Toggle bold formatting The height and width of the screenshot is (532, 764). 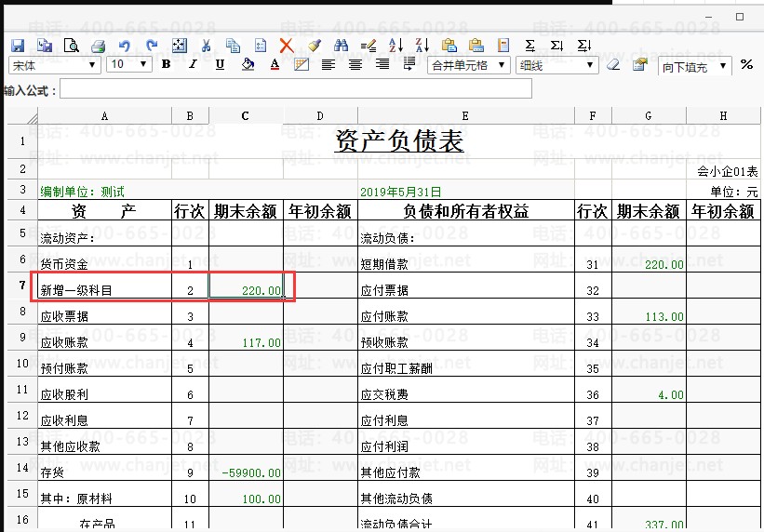pyautogui.click(x=167, y=64)
